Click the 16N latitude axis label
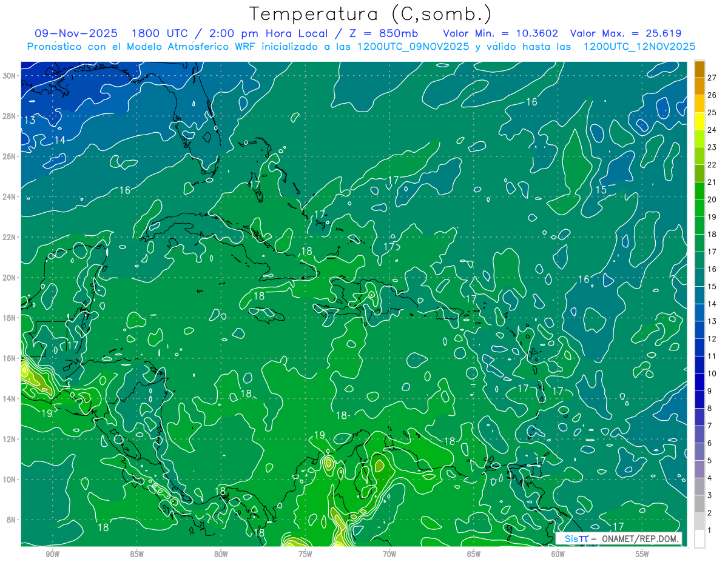Screen dimensions: 728x562 click(9, 358)
